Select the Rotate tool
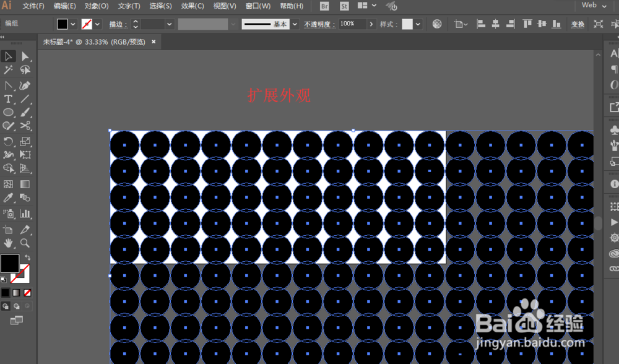Image resolution: width=619 pixels, height=364 pixels. point(9,141)
